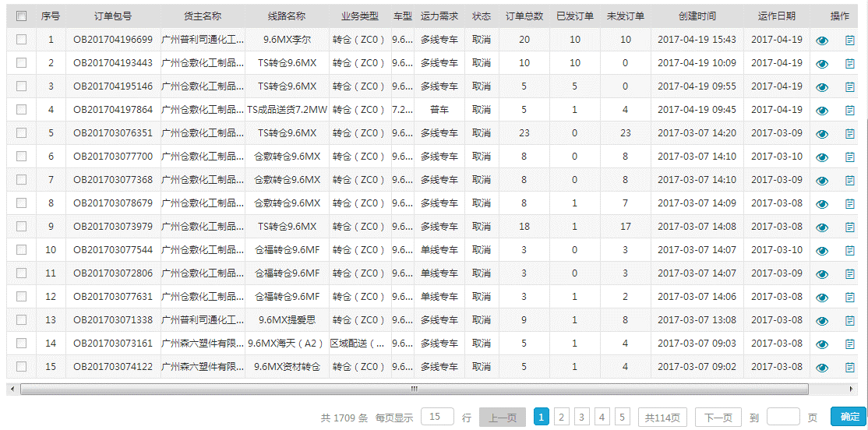
Task: Click the eye icon for row 10
Action: click(x=822, y=251)
